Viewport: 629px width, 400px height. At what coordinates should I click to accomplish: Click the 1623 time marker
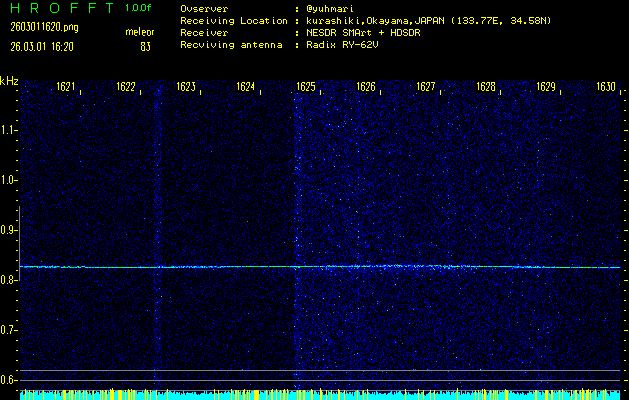[186, 86]
